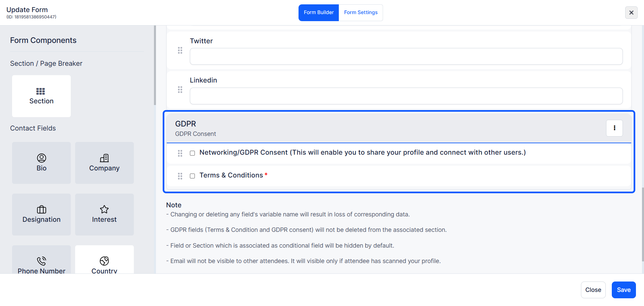Open the GDPR section options menu

(614, 128)
